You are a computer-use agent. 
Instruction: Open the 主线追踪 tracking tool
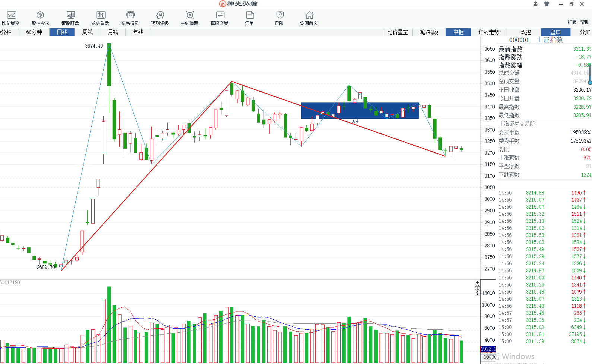click(190, 18)
